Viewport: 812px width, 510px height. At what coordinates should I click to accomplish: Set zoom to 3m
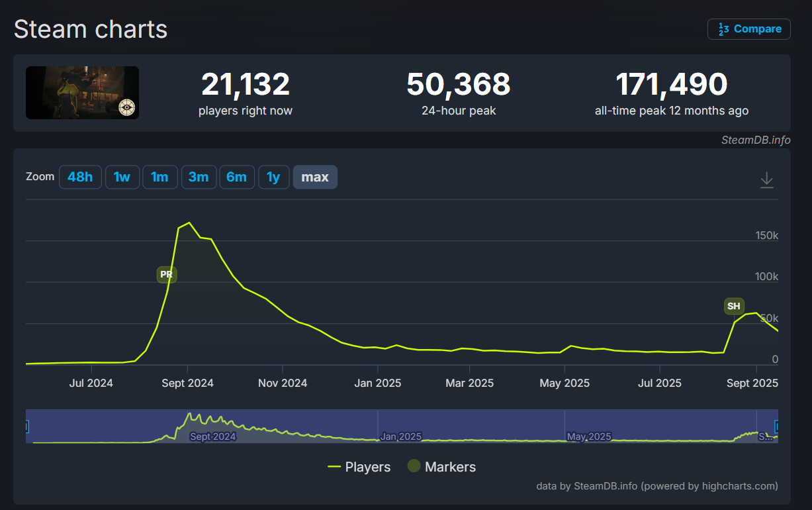pos(199,177)
